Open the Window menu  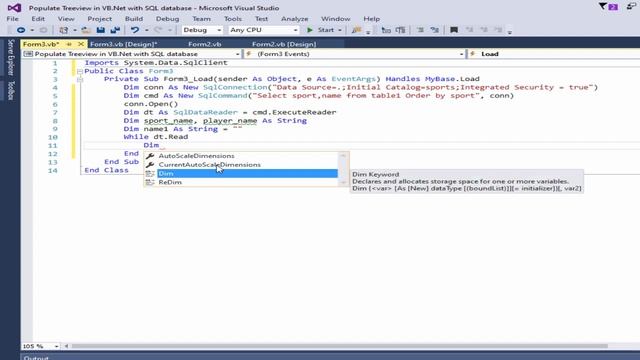coord(336,19)
